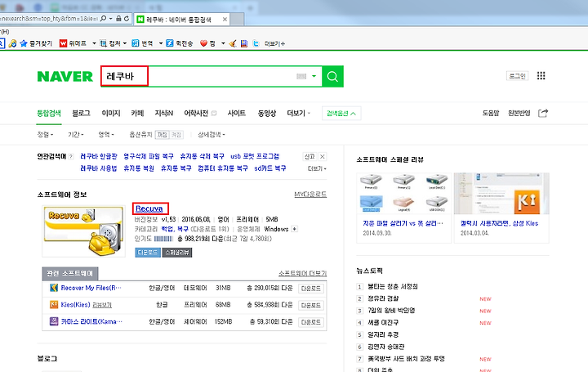Open the 상세검색 detailed search dropdown

212,135
